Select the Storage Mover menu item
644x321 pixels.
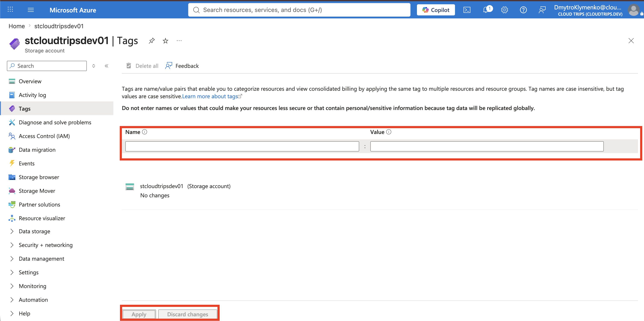point(37,191)
